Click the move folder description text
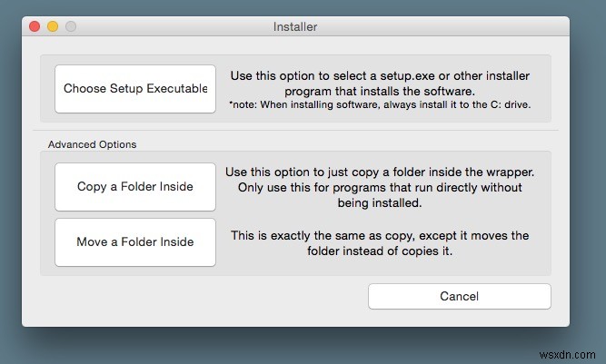This screenshot has width=606, height=364. pyautogui.click(x=379, y=242)
